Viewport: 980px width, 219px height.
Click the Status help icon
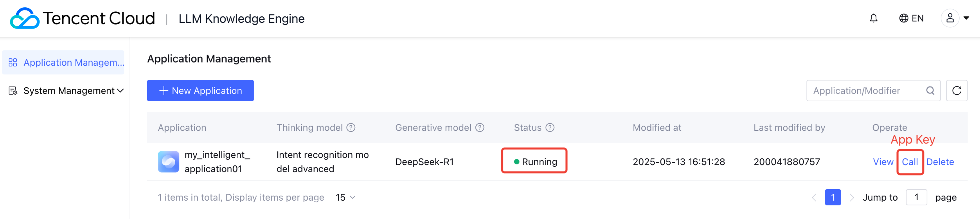550,128
